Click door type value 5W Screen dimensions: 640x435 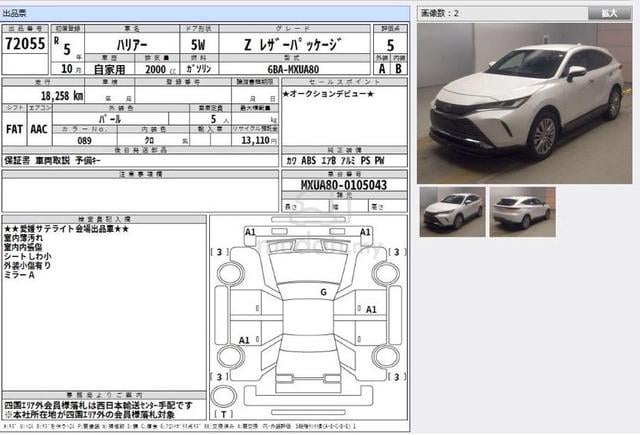click(198, 44)
